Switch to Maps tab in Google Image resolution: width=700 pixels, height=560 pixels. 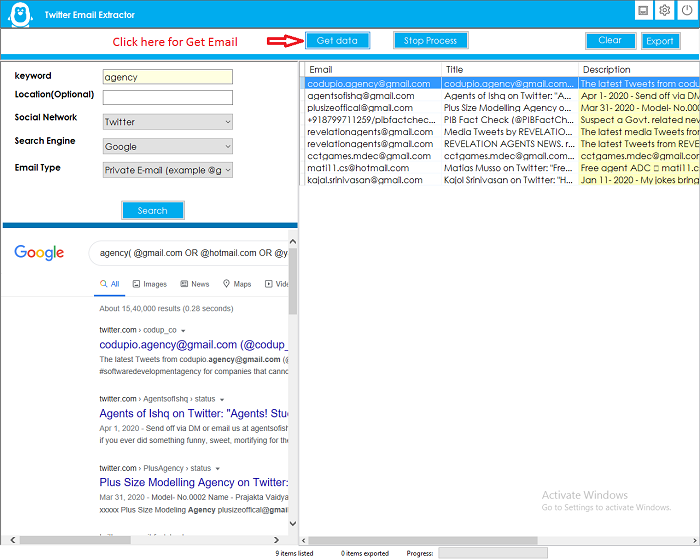click(237, 284)
